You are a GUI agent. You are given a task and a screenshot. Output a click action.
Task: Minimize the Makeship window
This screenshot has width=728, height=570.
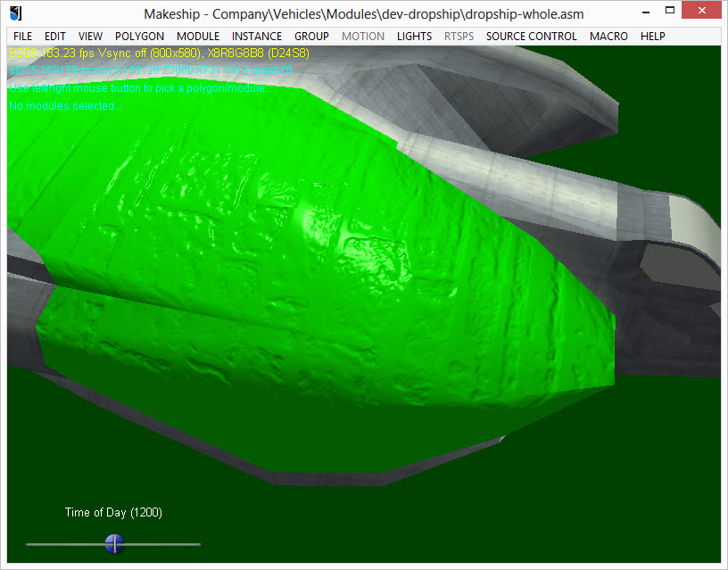[x=645, y=12]
